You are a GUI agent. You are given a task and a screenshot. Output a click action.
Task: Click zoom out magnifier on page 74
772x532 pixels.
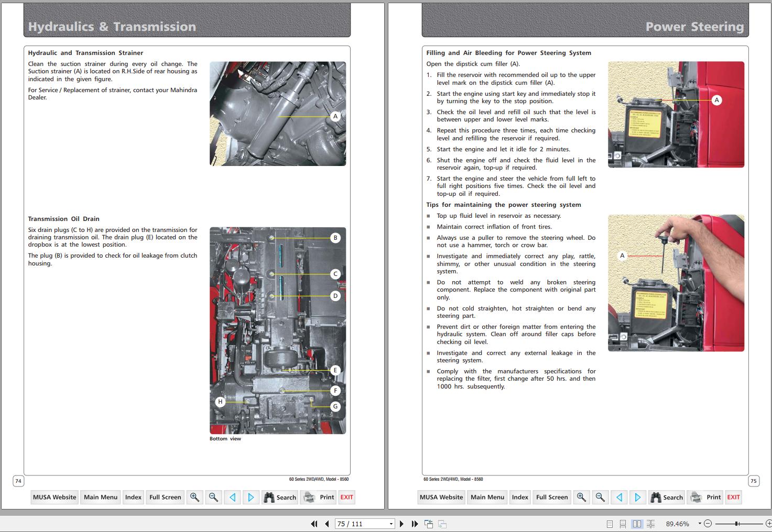click(x=213, y=497)
